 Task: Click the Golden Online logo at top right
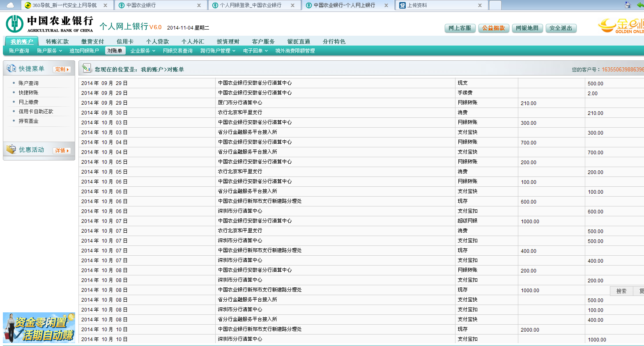(621, 25)
